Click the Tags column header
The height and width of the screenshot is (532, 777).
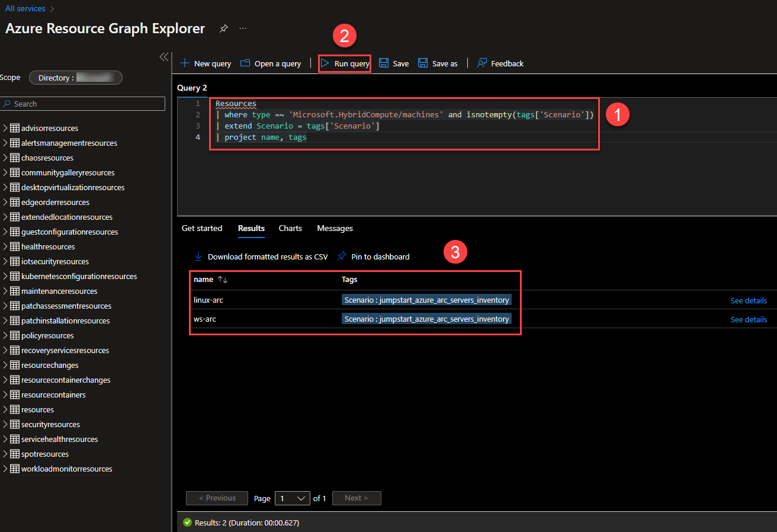[349, 280]
